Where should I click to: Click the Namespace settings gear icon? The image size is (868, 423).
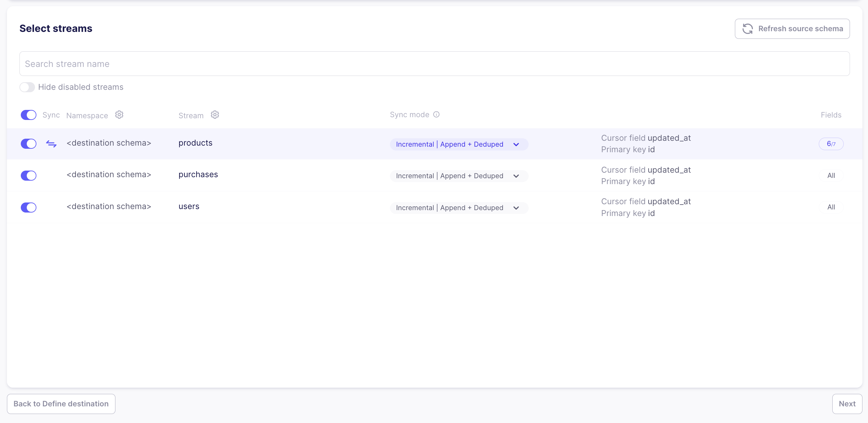[x=119, y=115]
